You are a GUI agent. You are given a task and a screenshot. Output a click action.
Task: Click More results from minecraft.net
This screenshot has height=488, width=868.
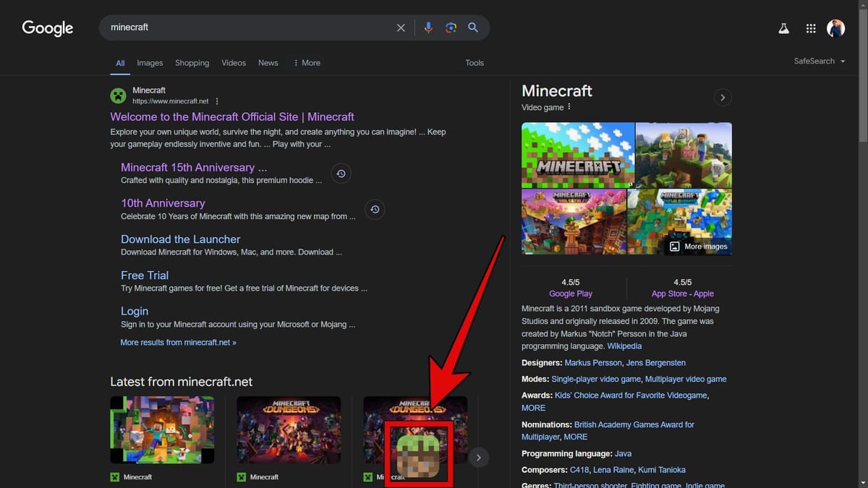178,343
